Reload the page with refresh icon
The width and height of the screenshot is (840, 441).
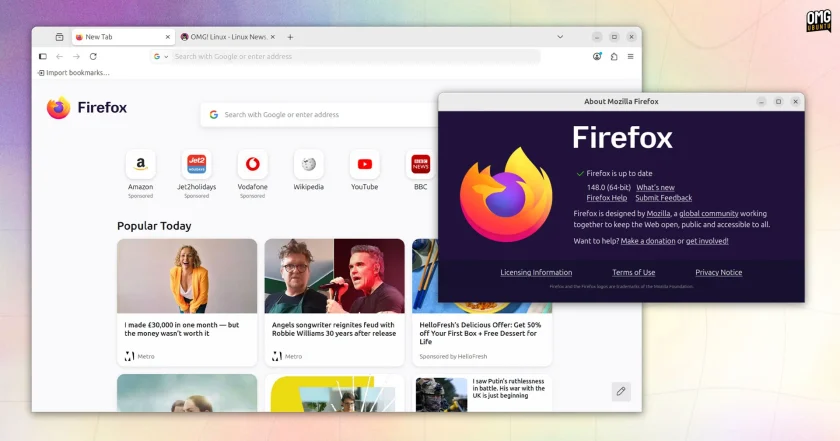[x=93, y=56]
